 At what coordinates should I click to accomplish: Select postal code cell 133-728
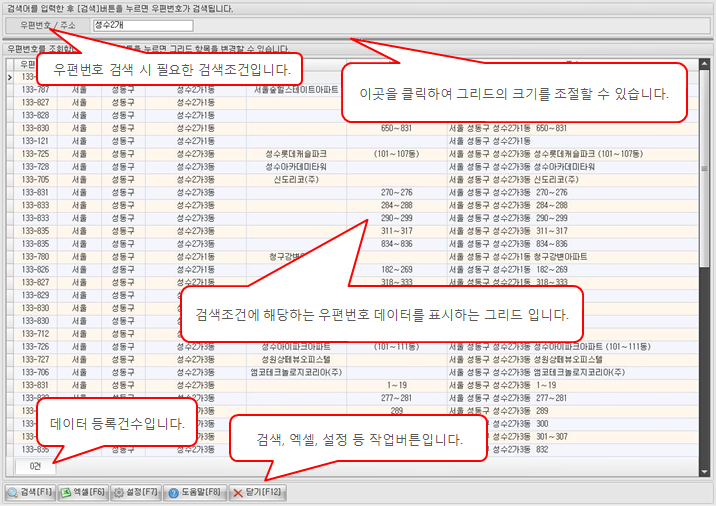35,167
